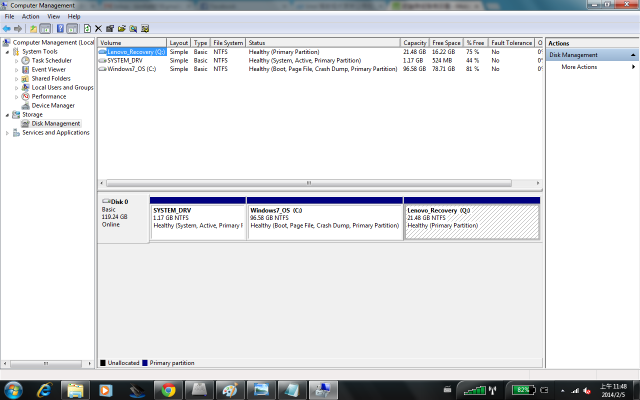The image size is (640, 400).
Task: Open the Help menu
Action: (74, 17)
